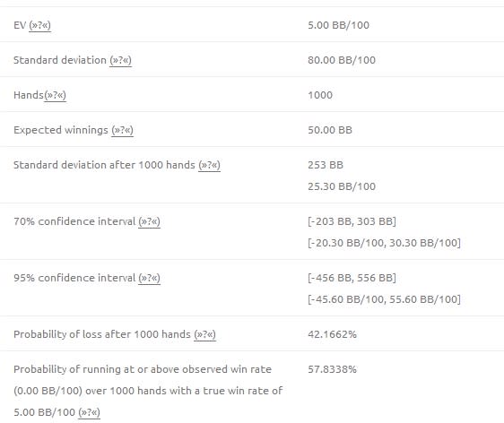Viewport: 504px width, 423px height.
Task: Click the Expected winnings help link
Action: (x=123, y=130)
